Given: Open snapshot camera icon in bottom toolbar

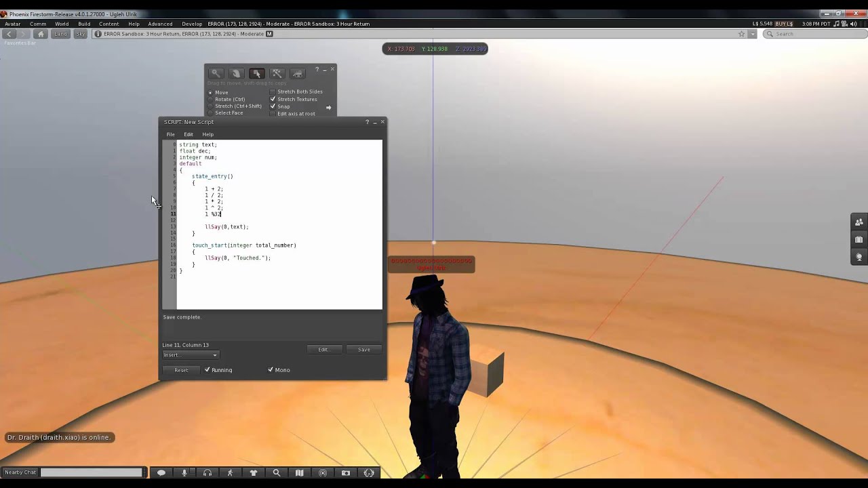Looking at the screenshot, I should click(x=346, y=473).
